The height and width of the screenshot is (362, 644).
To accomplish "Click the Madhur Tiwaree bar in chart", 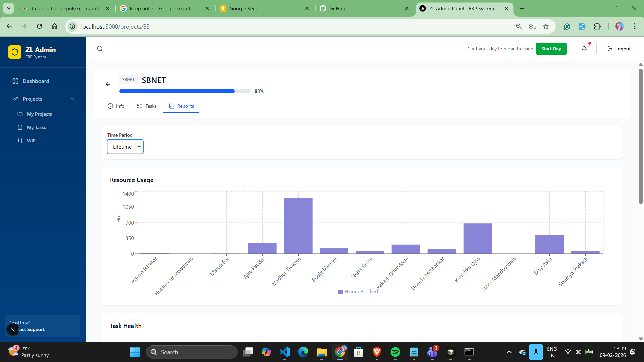I will point(298,225).
